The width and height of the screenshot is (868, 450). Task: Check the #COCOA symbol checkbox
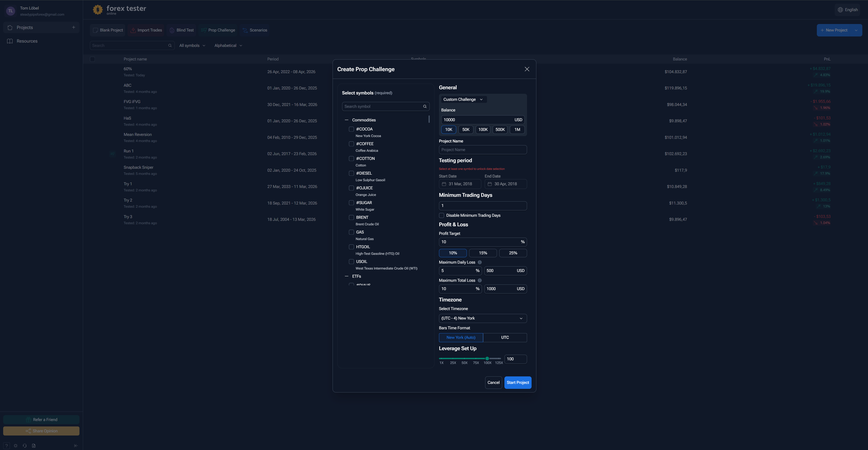351,129
